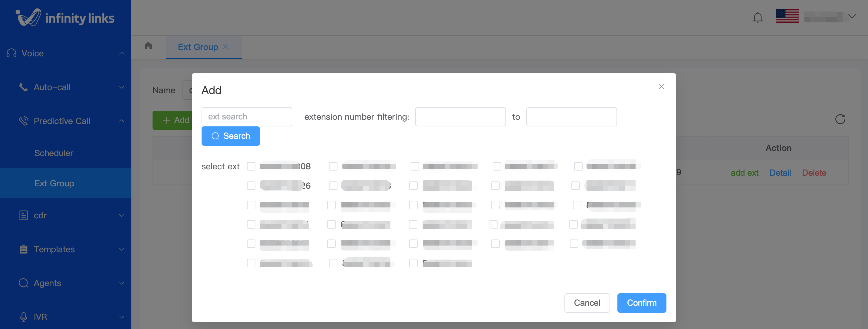Viewport: 868px width, 329px height.
Task: Click the infinity links logo
Action: [x=65, y=18]
